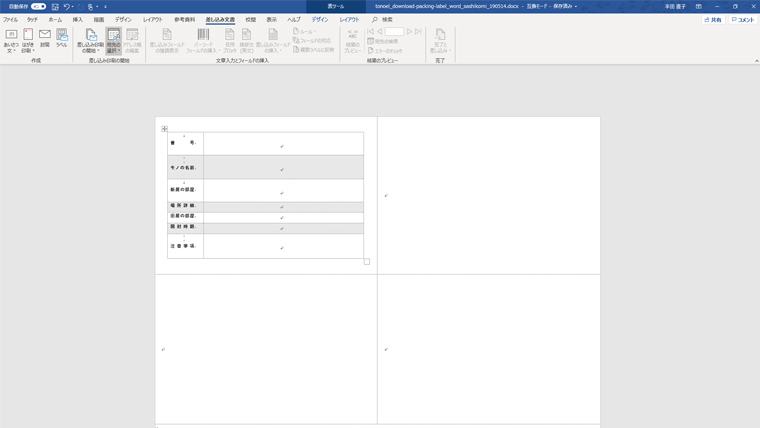The height and width of the screenshot is (428, 760).
Task: Switch to the Review (校閲) tab
Action: 250,19
